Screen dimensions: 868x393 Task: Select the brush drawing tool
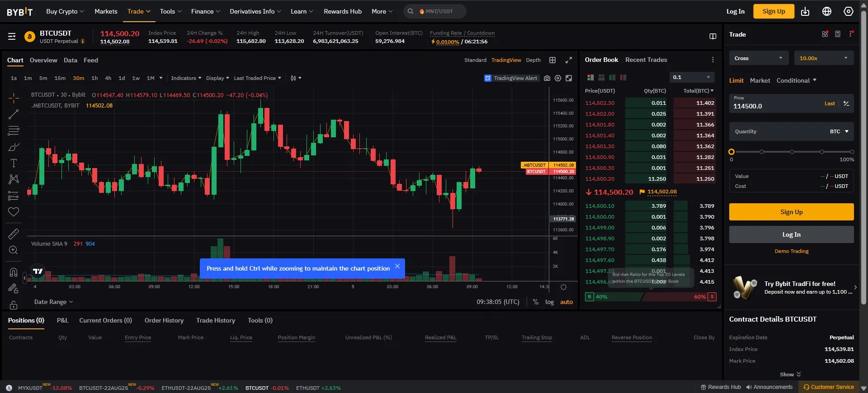point(14,147)
